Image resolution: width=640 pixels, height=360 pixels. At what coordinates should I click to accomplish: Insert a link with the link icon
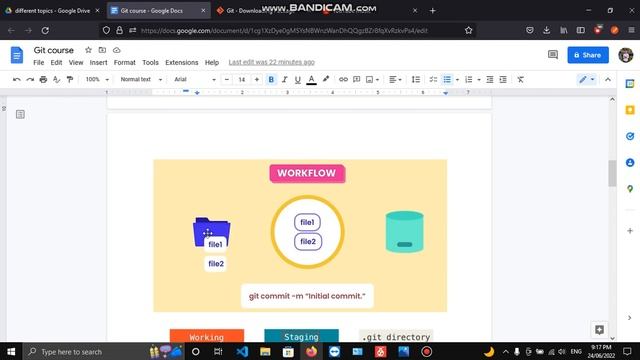343,80
